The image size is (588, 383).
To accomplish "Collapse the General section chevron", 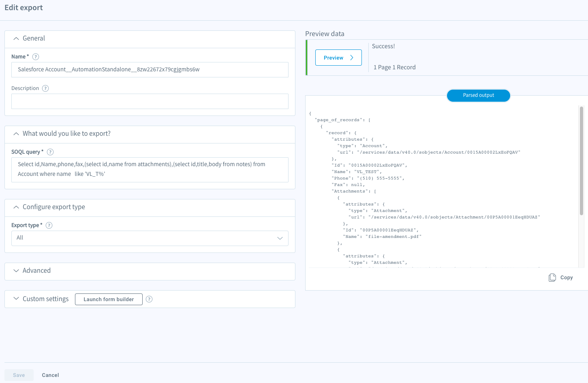I will coord(16,39).
